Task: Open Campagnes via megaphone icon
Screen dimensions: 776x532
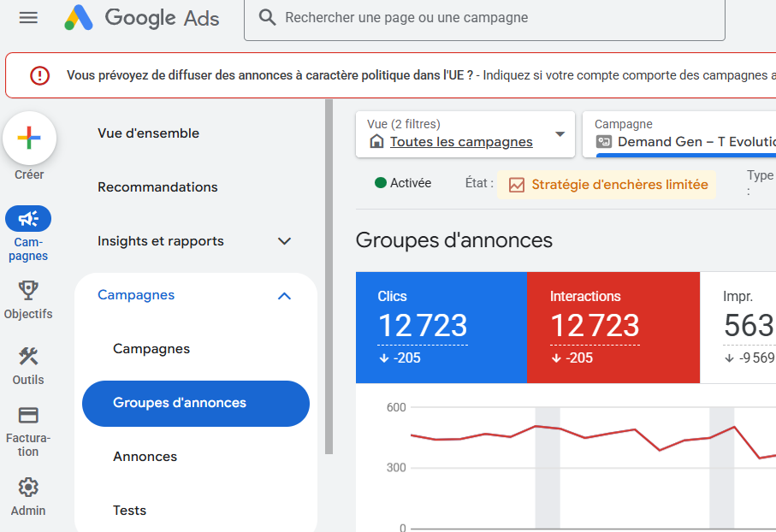Action: [28, 219]
